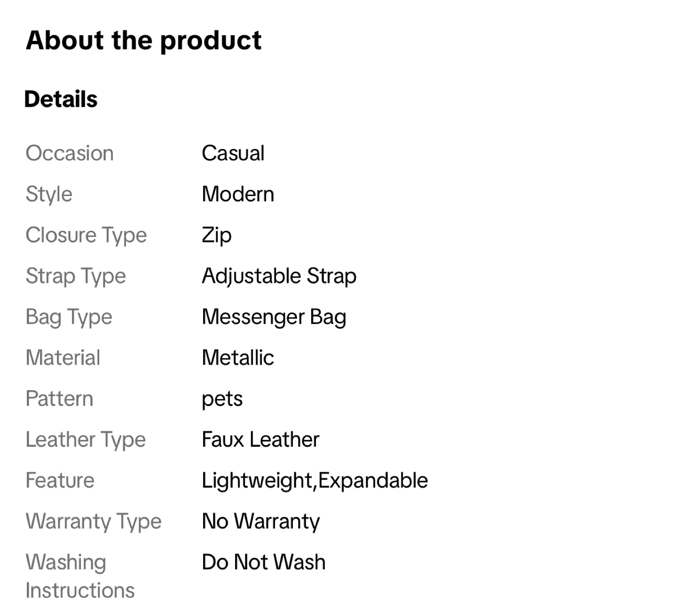The height and width of the screenshot is (616, 677).
Task: Click the pets pattern value
Action: (222, 399)
